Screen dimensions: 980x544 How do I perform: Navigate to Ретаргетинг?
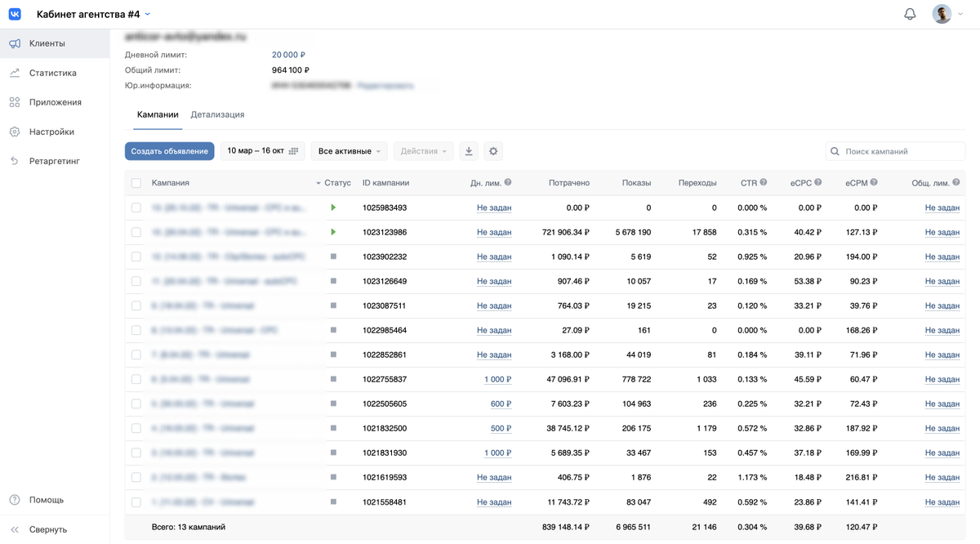55,161
